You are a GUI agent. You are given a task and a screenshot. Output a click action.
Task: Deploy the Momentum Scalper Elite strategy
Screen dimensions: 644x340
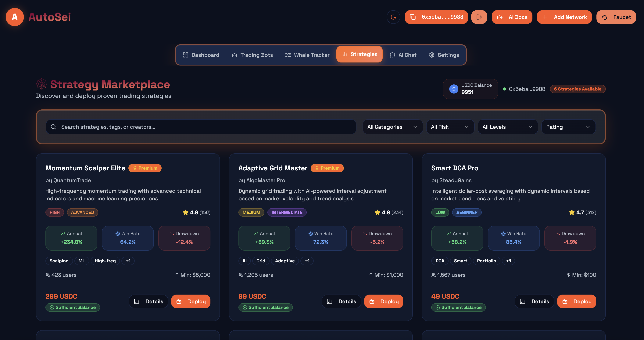191,302
